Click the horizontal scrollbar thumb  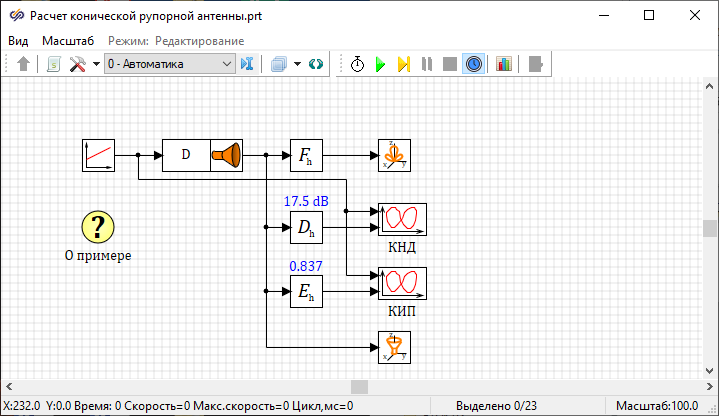click(359, 386)
